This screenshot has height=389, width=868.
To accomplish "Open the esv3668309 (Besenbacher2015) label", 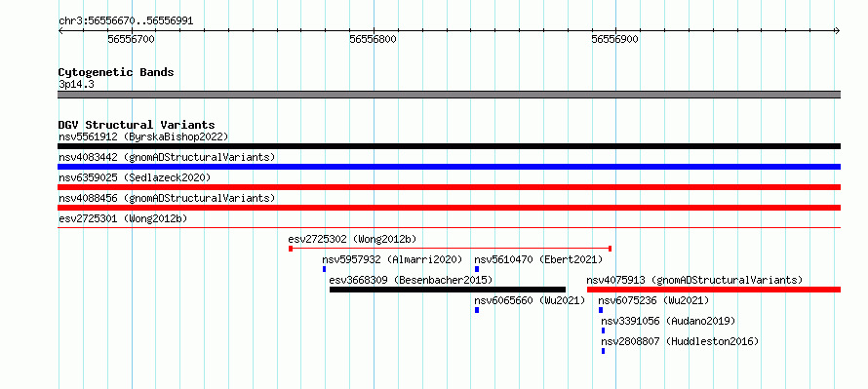I will tap(411, 280).
